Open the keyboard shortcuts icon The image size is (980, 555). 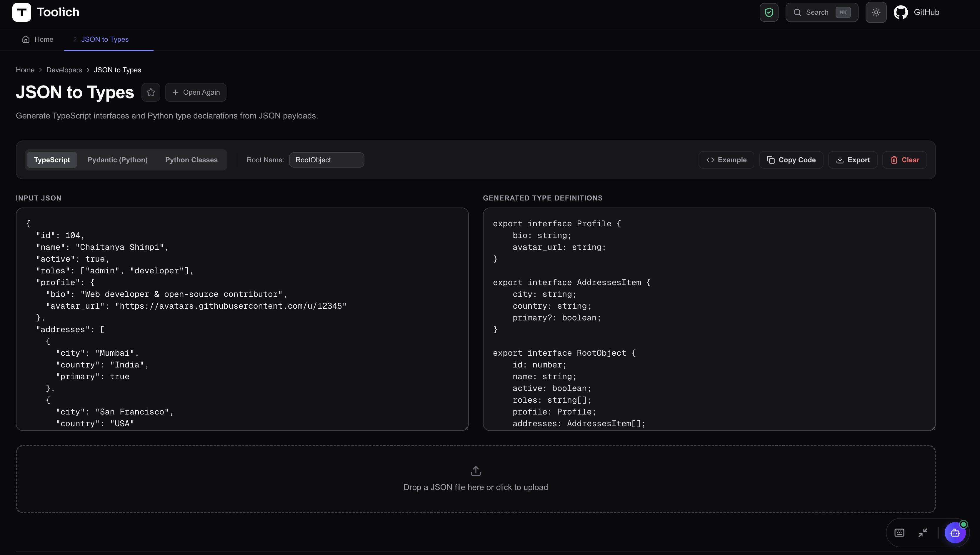pyautogui.click(x=899, y=532)
